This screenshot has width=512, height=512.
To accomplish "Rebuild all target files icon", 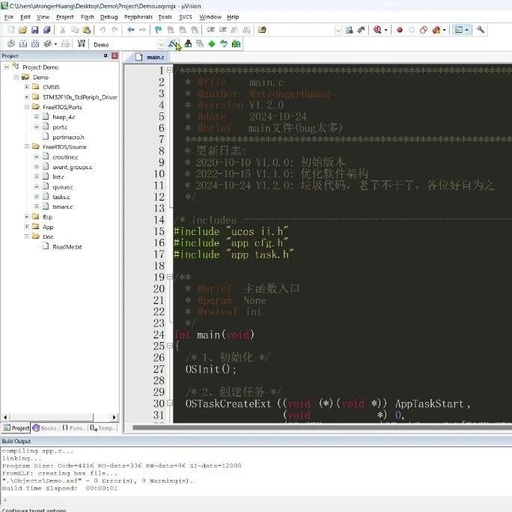I will [35, 44].
